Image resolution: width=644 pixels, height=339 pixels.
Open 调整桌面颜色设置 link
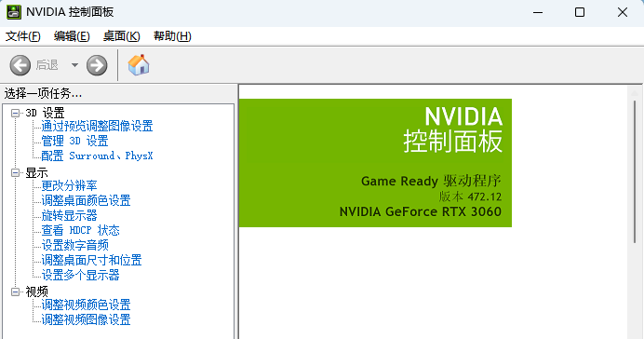pyautogui.click(x=86, y=200)
